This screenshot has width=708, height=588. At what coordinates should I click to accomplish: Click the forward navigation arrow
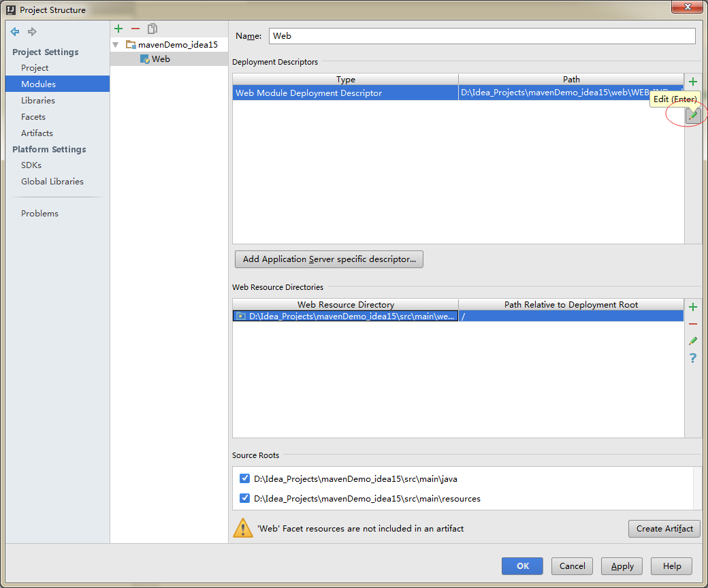(x=32, y=31)
